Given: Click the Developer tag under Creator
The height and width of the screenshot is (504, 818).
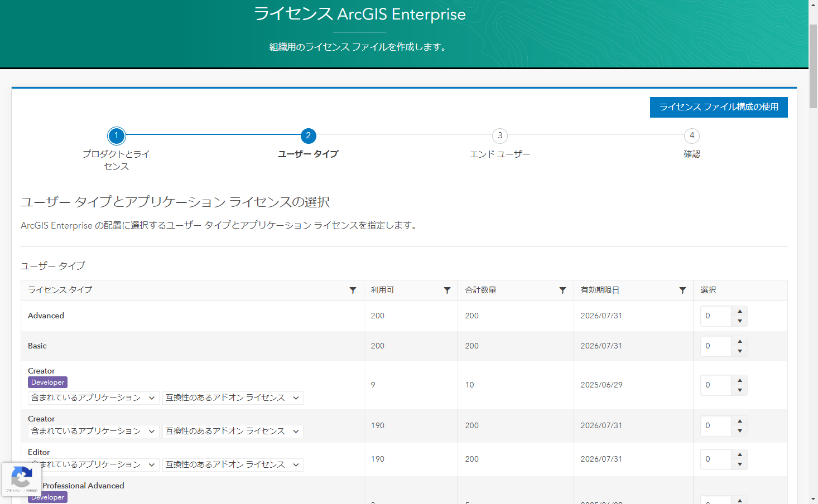Looking at the screenshot, I should point(47,382).
